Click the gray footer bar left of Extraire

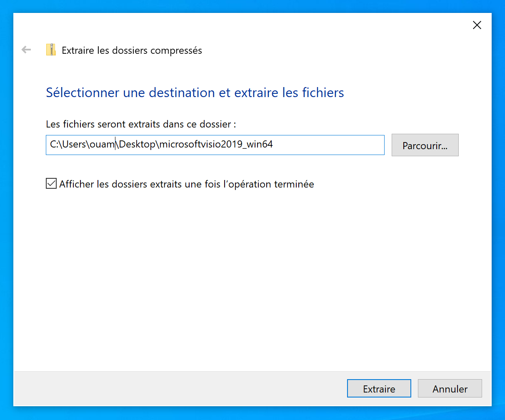coord(179,389)
